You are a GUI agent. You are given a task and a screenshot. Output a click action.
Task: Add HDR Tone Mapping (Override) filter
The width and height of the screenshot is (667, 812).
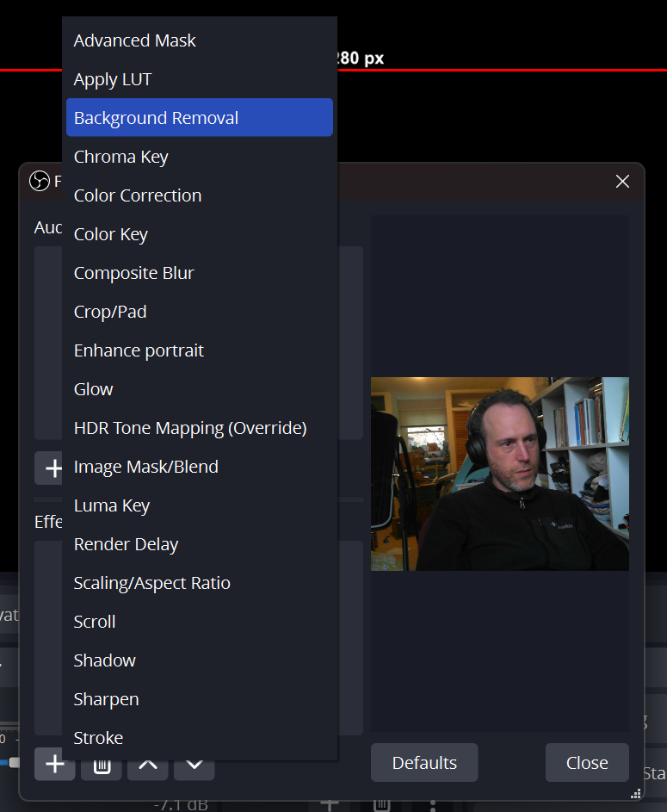(190, 428)
